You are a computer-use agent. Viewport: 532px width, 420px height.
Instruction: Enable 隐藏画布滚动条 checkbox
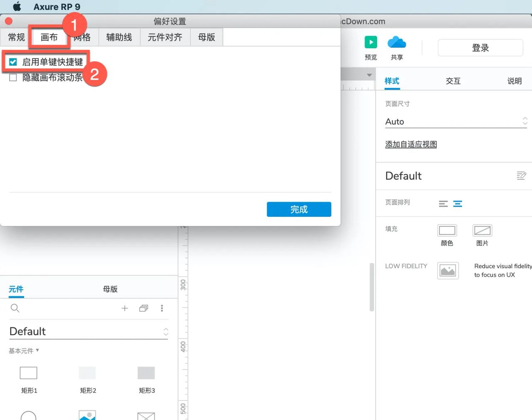click(x=13, y=77)
